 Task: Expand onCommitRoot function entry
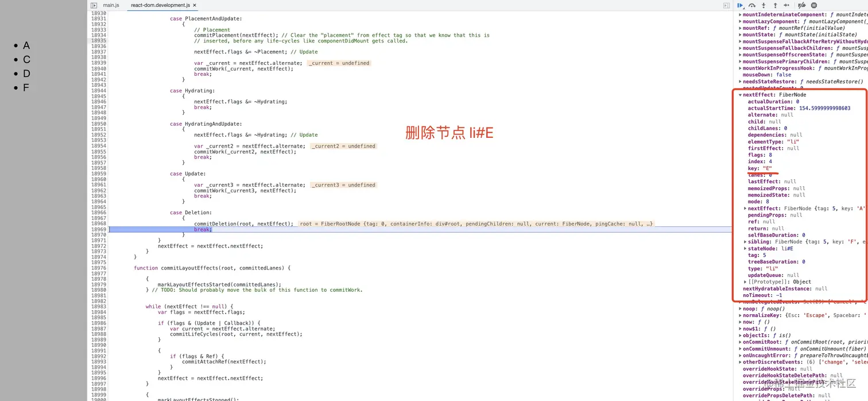click(x=740, y=342)
